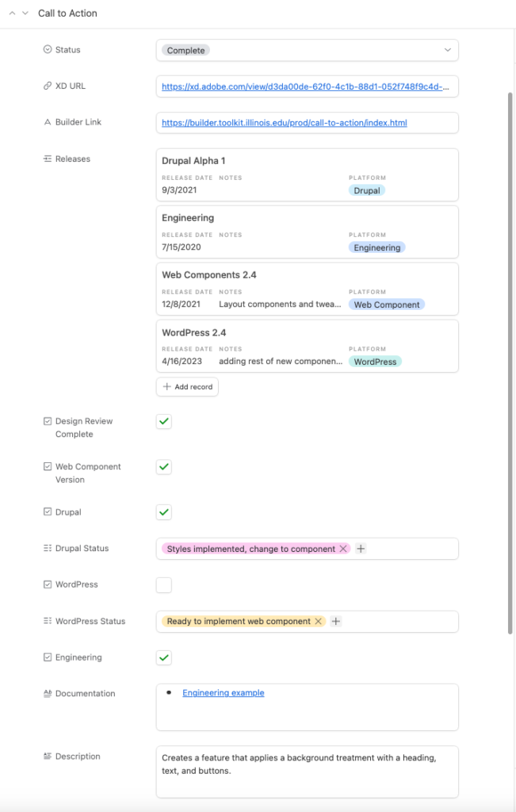This screenshot has width=516, height=812.
Task: Open the Engineering example documentation link
Action: (x=224, y=693)
